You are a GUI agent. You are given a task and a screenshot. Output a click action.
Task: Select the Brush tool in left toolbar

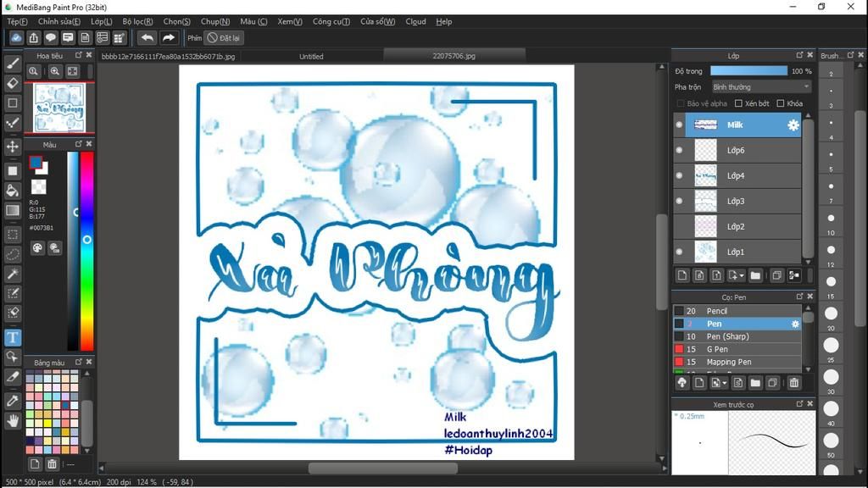(x=13, y=63)
